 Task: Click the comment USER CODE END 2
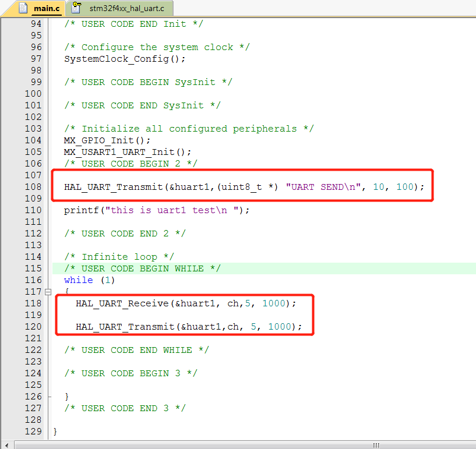tap(125, 234)
